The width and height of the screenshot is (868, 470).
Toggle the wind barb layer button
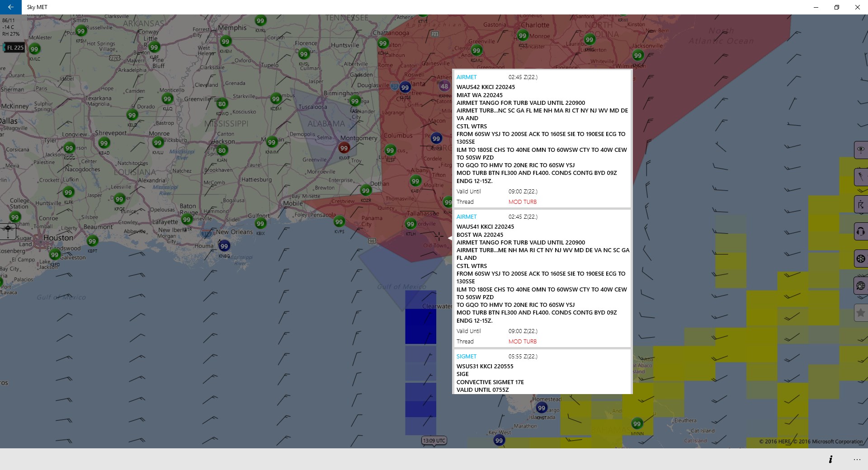tap(861, 177)
